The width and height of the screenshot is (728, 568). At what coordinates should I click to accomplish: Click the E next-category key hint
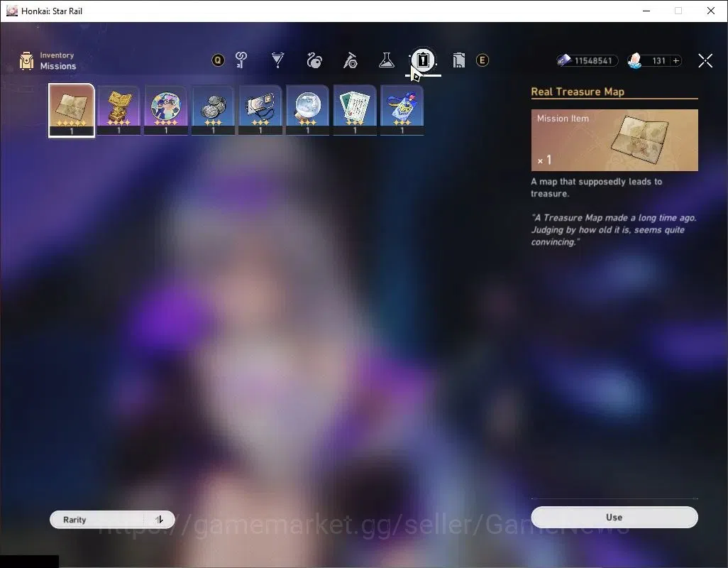(x=482, y=60)
